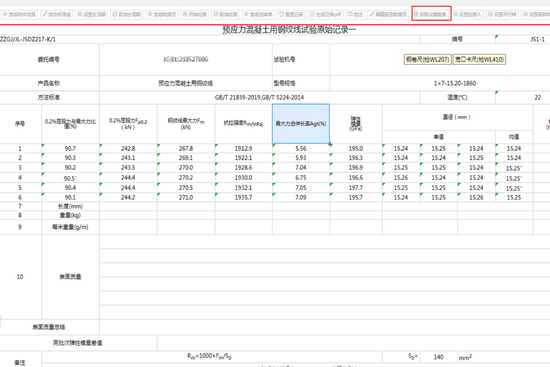This screenshot has width=550, height=367.
Task: Select the 宽口卡尺(检WL410) instrument tag
Action: click(479, 59)
